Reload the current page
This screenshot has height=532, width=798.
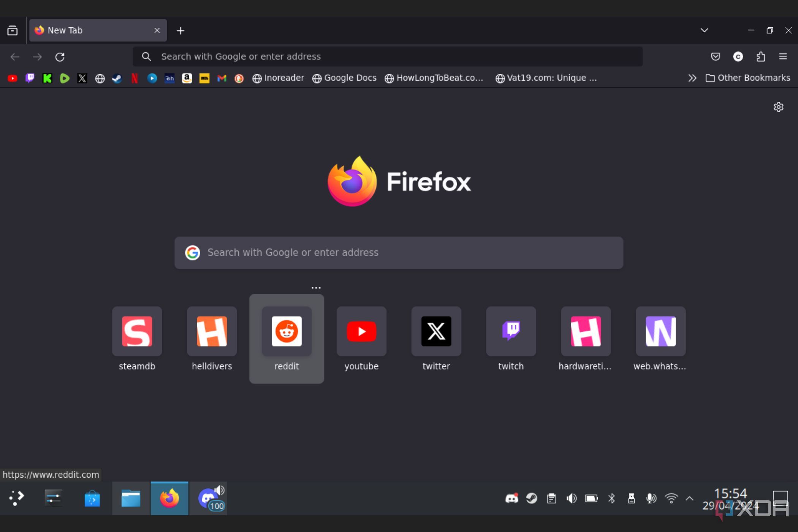[x=60, y=57]
